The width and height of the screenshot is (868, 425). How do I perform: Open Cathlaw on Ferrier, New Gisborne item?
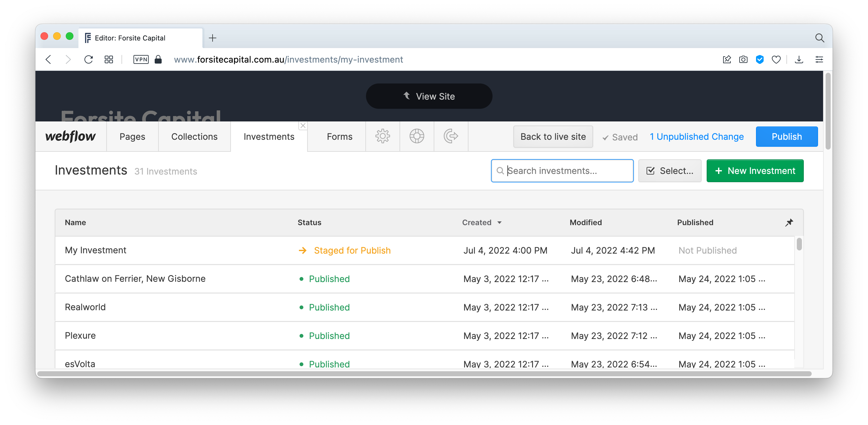[425, 279]
